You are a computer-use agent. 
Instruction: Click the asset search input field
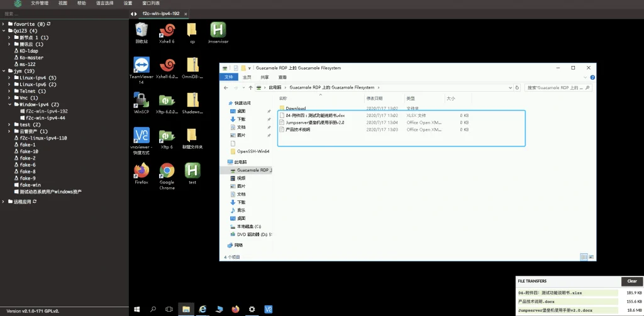coord(65,14)
